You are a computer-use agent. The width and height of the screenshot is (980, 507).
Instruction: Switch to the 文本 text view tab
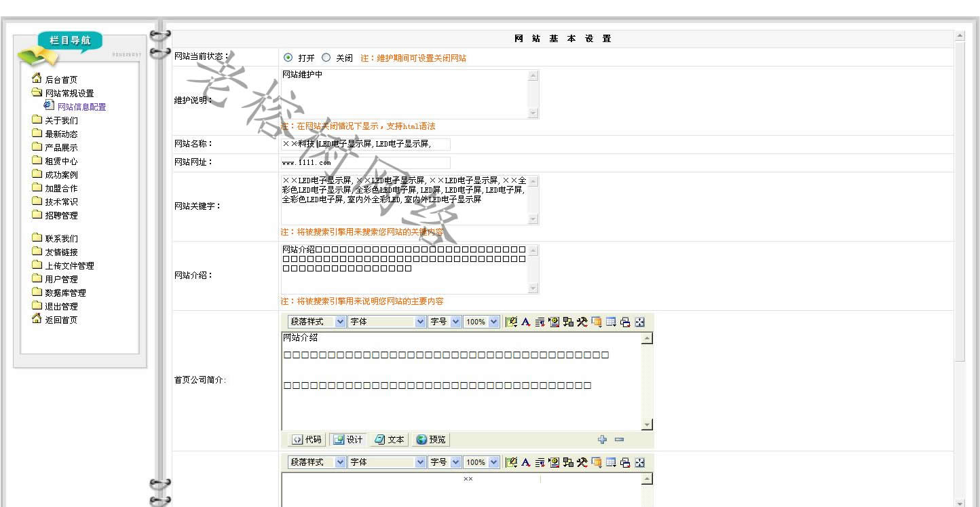click(389, 440)
